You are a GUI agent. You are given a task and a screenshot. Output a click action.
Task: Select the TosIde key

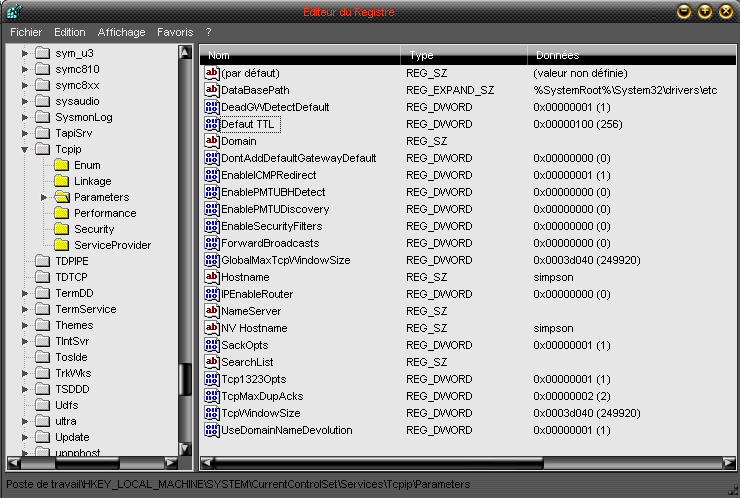(71, 357)
